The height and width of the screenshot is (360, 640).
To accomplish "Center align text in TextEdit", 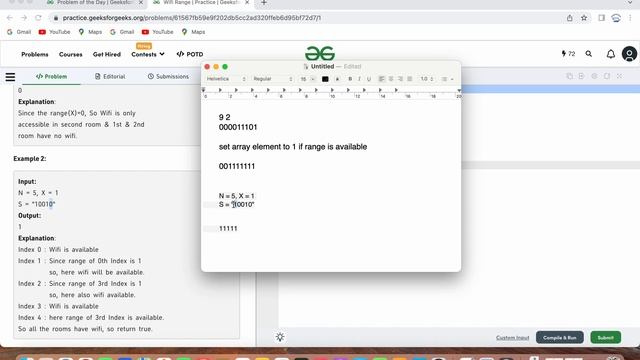I will pos(391,79).
